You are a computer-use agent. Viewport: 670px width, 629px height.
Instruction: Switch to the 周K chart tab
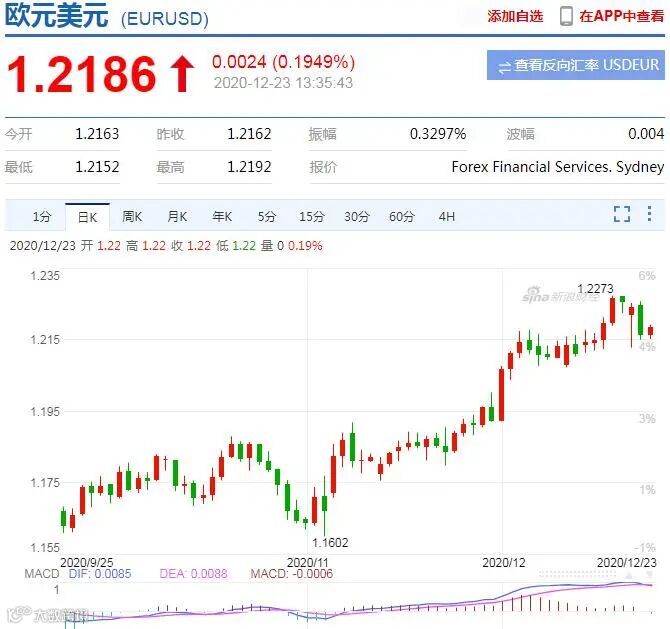click(132, 217)
